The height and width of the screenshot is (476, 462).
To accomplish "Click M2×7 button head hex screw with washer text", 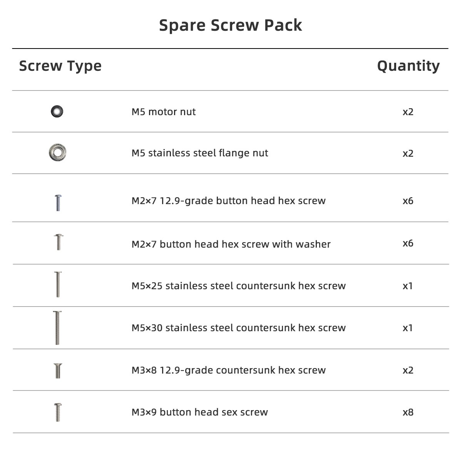I will tap(231, 245).
